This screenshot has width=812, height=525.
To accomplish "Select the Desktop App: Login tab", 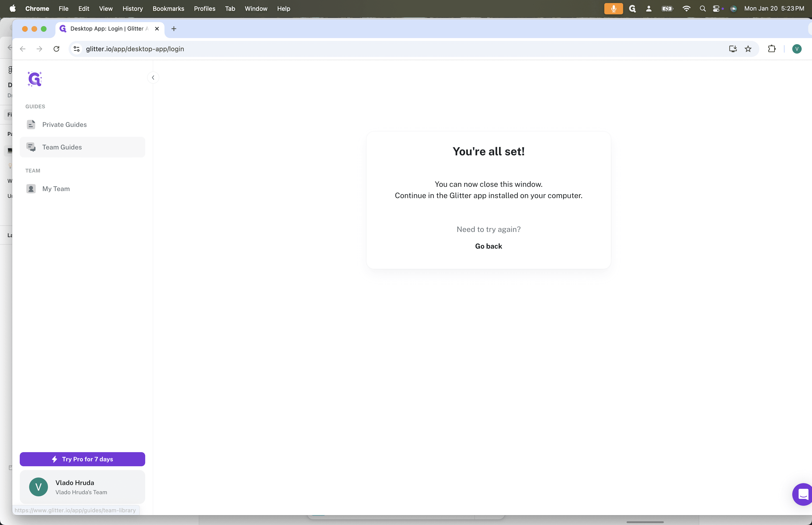I will (x=110, y=29).
